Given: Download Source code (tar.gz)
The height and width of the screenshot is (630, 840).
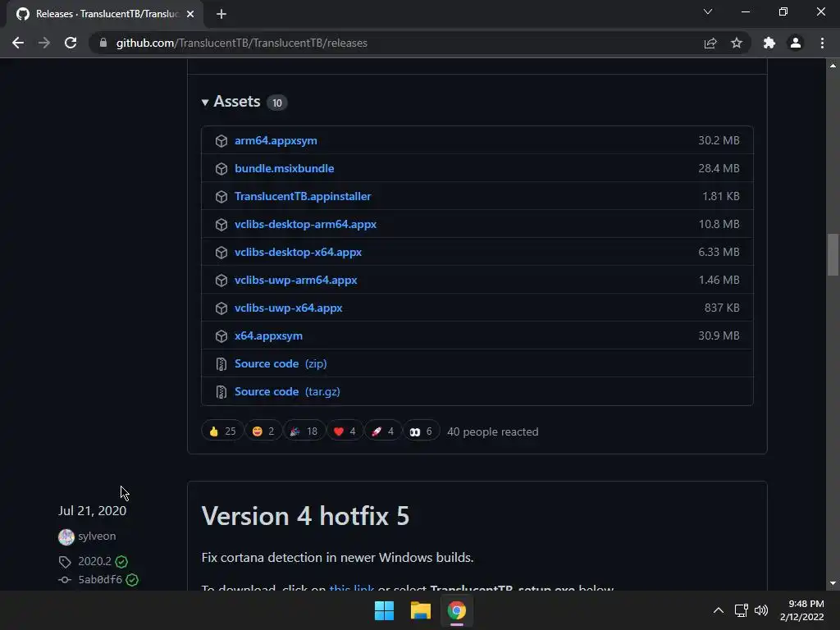Looking at the screenshot, I should tap(287, 391).
